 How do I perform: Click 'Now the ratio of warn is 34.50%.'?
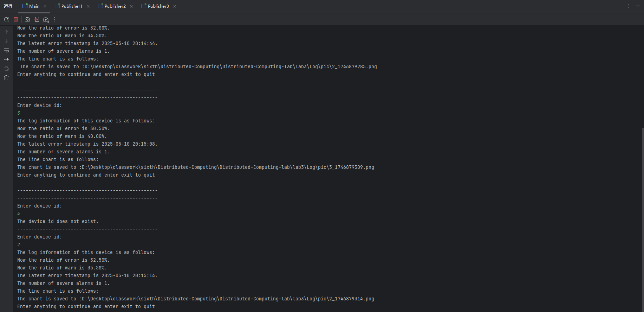tap(62, 36)
